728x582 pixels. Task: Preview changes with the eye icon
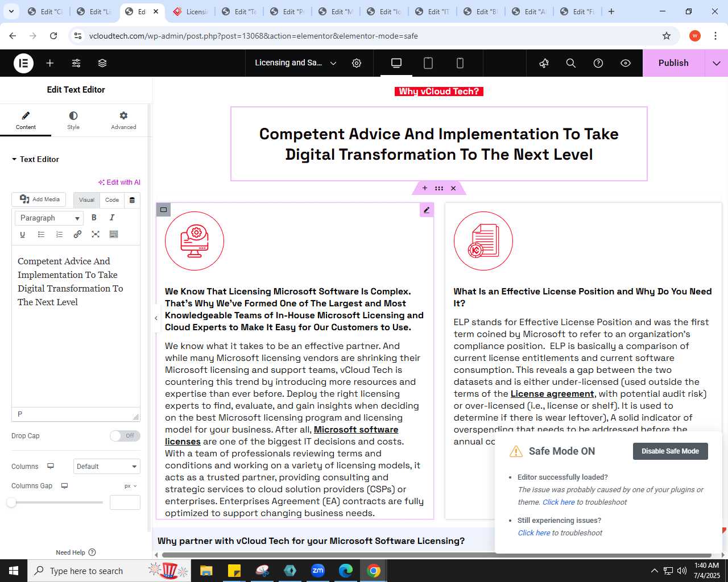tap(626, 63)
